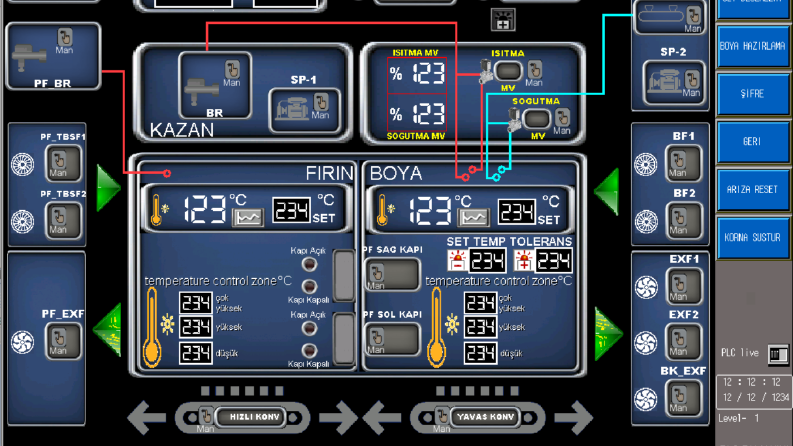This screenshot has width=793, height=446.
Task: Click the YAVAS KONV conveyor button
Action: (486, 417)
